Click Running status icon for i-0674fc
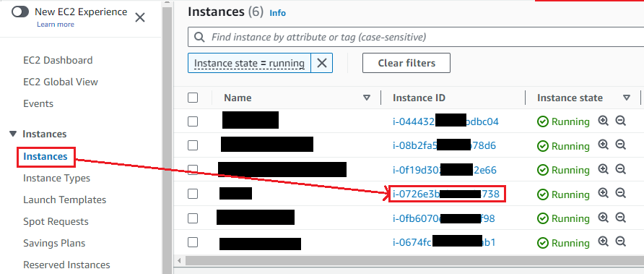Viewport: 644px width, 274px height. pos(543,243)
